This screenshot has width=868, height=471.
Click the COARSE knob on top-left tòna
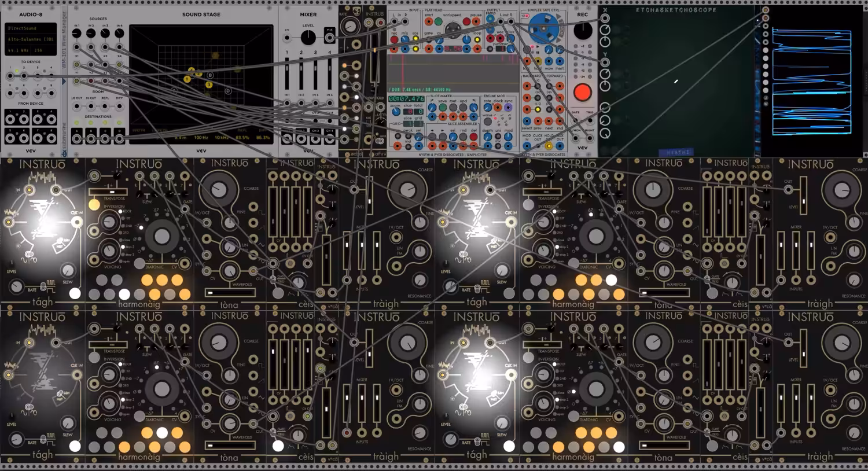[x=219, y=189]
